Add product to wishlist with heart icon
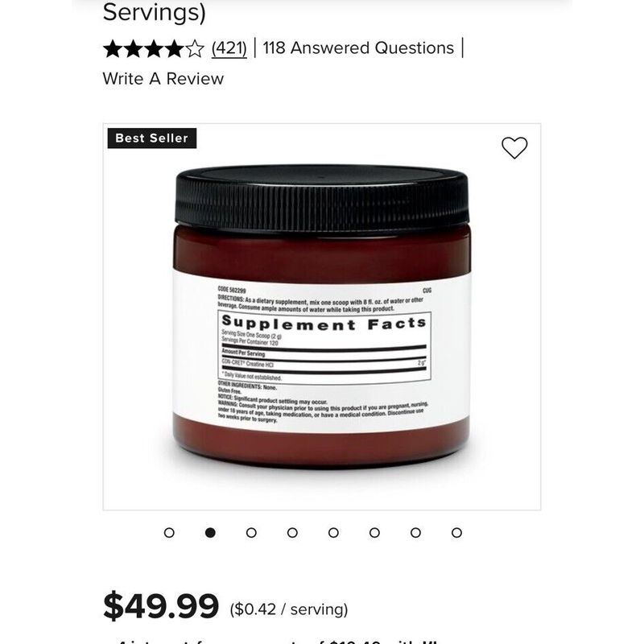The image size is (644, 644). (x=514, y=147)
